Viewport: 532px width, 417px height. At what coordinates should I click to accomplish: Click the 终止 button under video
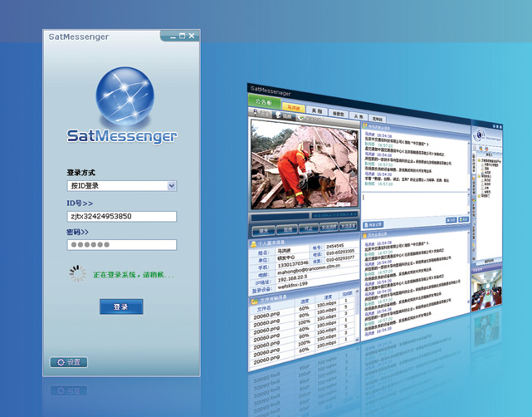pos(308,228)
